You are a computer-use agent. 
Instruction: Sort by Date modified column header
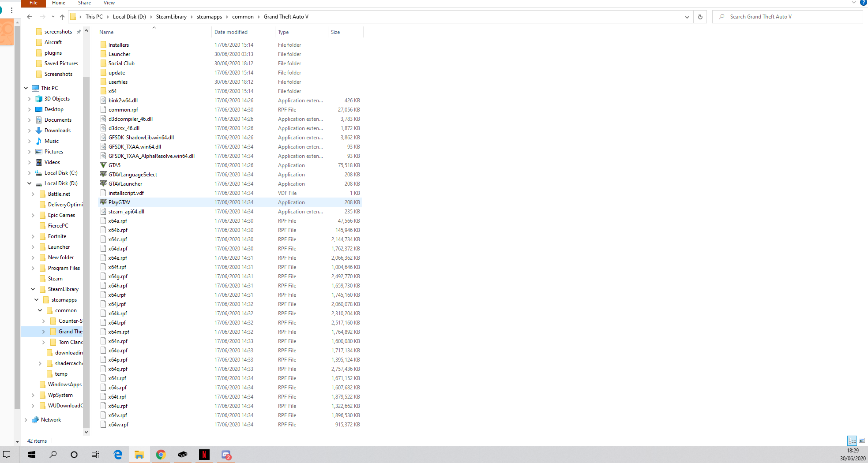coord(243,32)
